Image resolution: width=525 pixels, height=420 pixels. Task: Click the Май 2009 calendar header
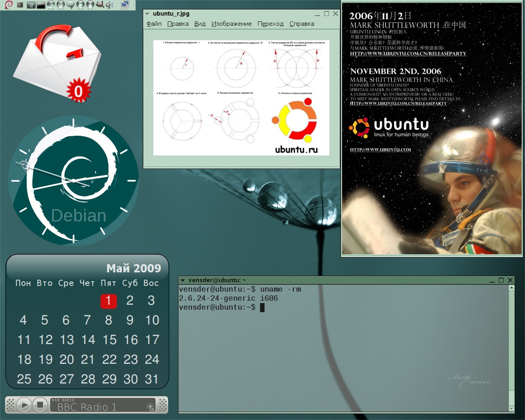tap(134, 268)
